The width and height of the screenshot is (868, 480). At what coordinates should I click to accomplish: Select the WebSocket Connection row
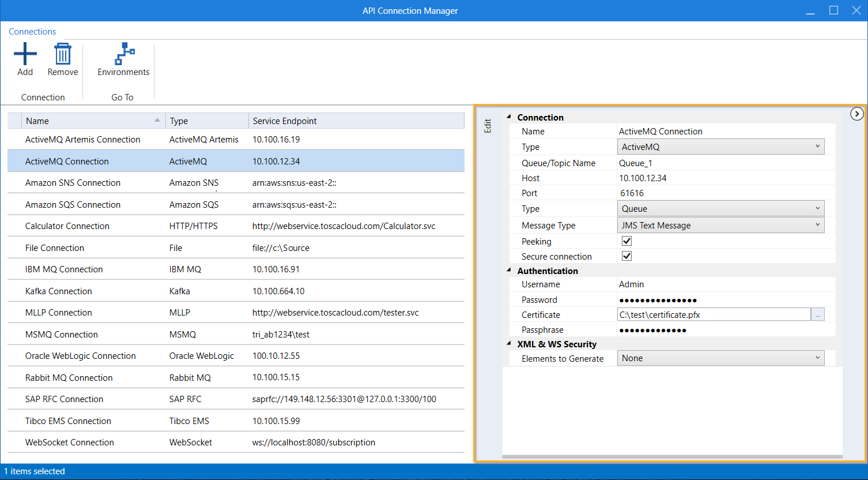(70, 442)
